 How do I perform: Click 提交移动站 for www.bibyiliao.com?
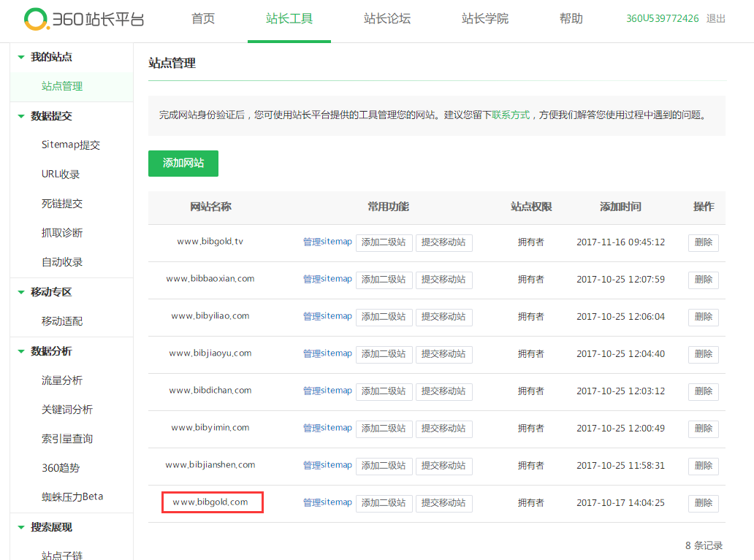point(444,317)
